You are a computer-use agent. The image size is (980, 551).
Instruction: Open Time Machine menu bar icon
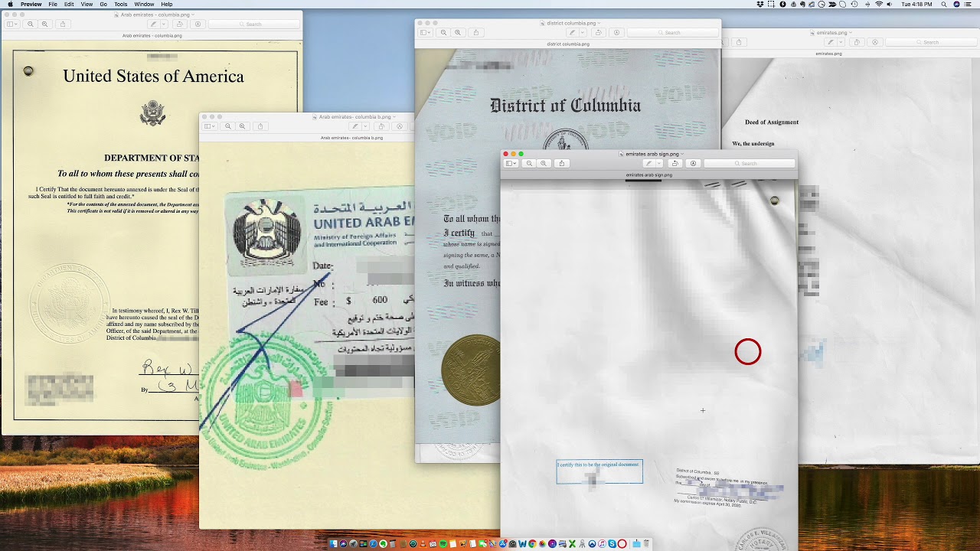click(x=854, y=4)
